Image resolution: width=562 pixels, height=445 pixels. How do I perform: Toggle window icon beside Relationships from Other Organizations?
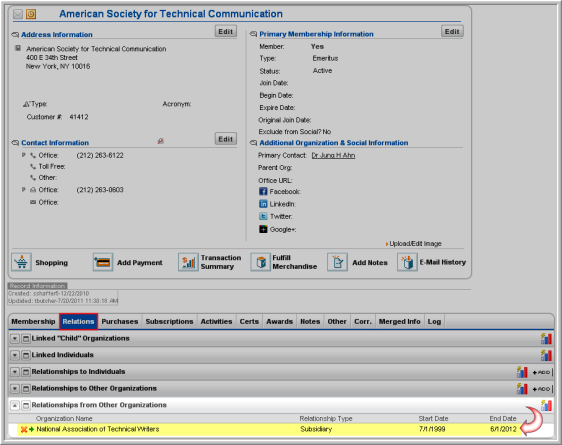[x=26, y=405]
